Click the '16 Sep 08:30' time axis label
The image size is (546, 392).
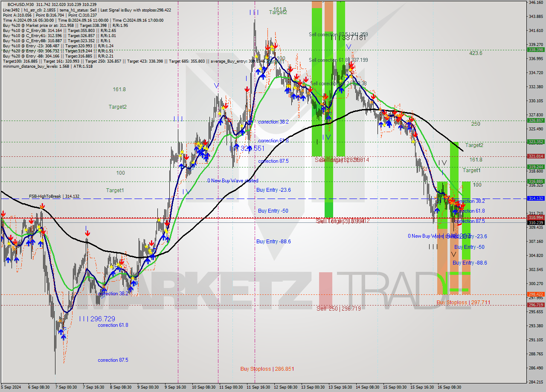[450, 387]
